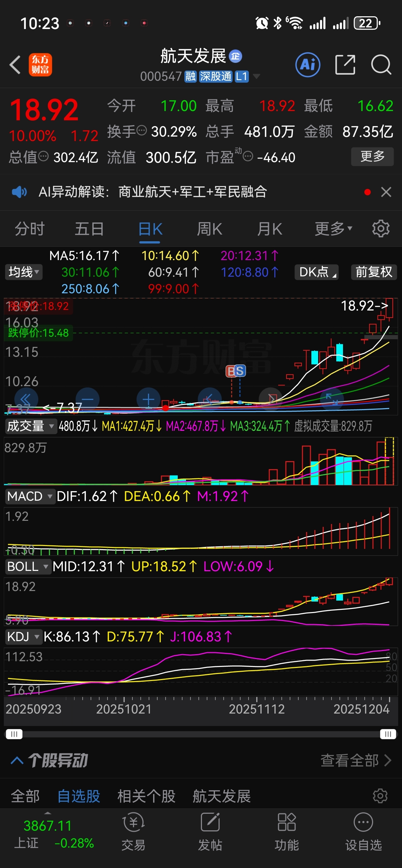This screenshot has width=402, height=868.
Task: Close the AI异动解读 banner
Action: click(386, 192)
